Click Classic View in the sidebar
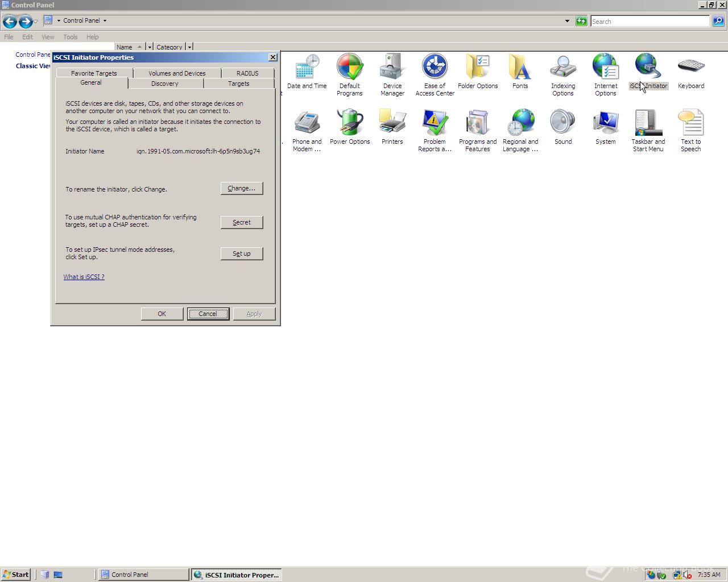This screenshot has width=728, height=582. 34,66
